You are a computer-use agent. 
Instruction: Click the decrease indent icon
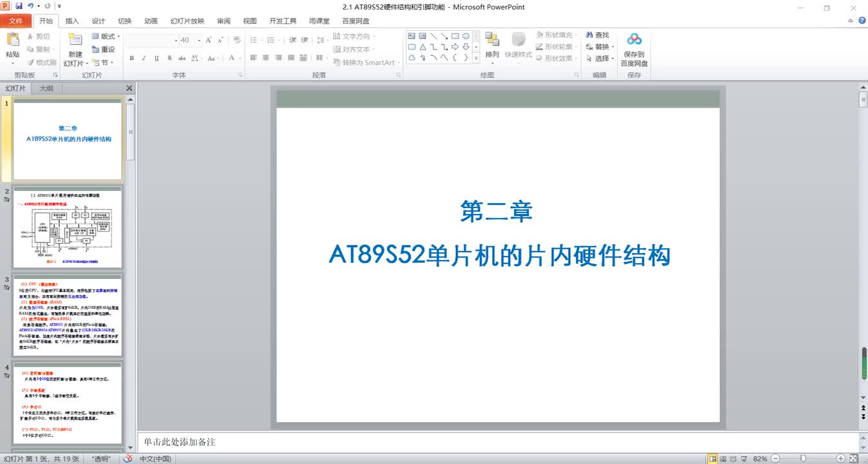[x=293, y=40]
